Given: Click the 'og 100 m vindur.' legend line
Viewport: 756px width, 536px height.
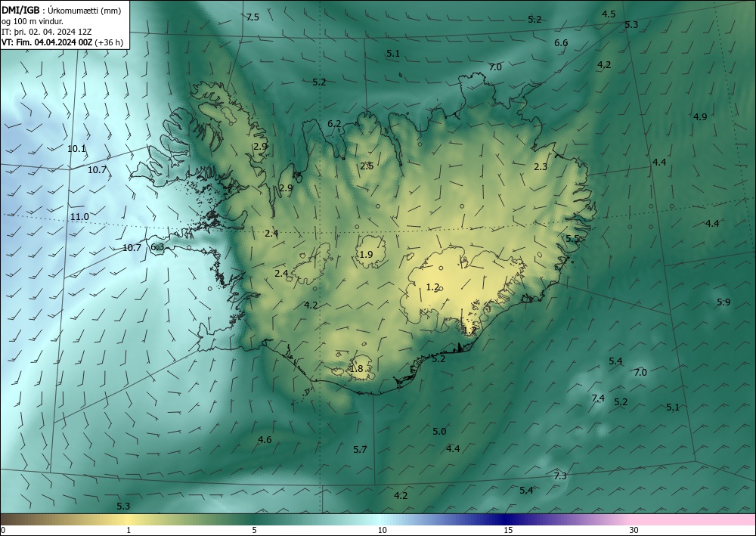Looking at the screenshot, I should coord(33,21).
